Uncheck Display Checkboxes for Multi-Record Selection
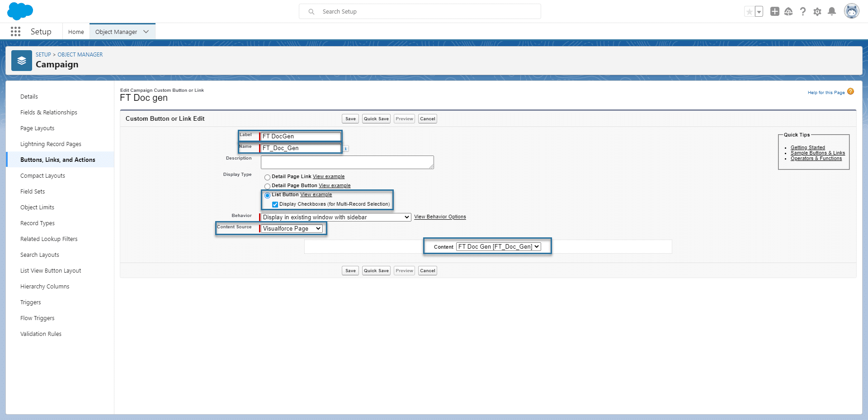This screenshot has height=420, width=868. click(275, 204)
